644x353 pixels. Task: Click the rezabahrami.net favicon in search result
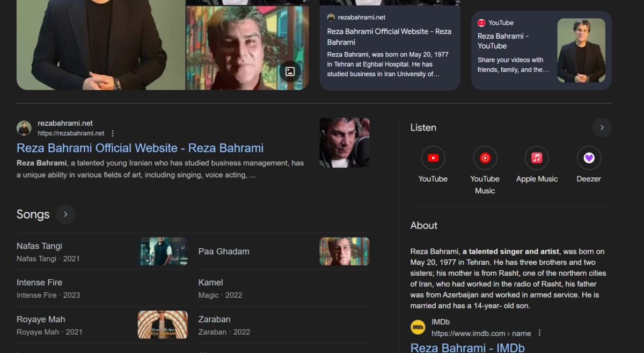point(24,128)
